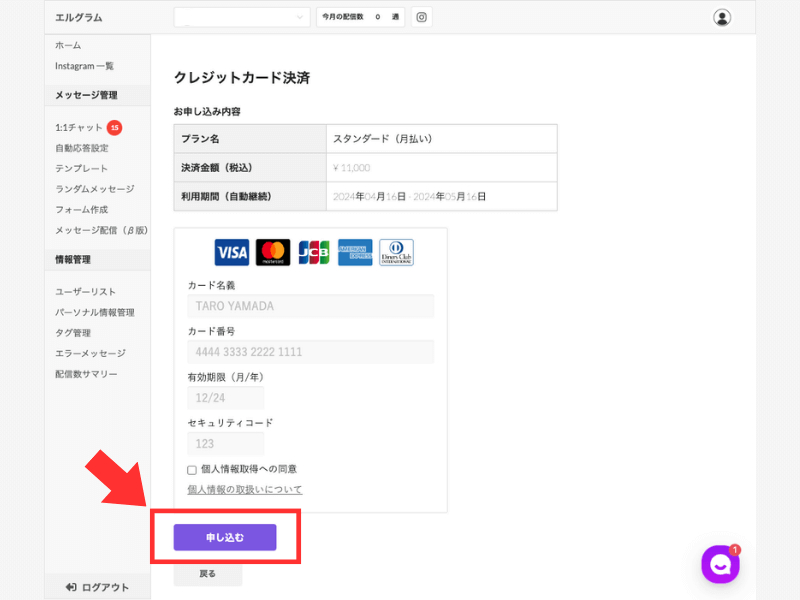Screen dimensions: 800x600
Task: Click the Instagram icon in top bar
Action: 421,17
